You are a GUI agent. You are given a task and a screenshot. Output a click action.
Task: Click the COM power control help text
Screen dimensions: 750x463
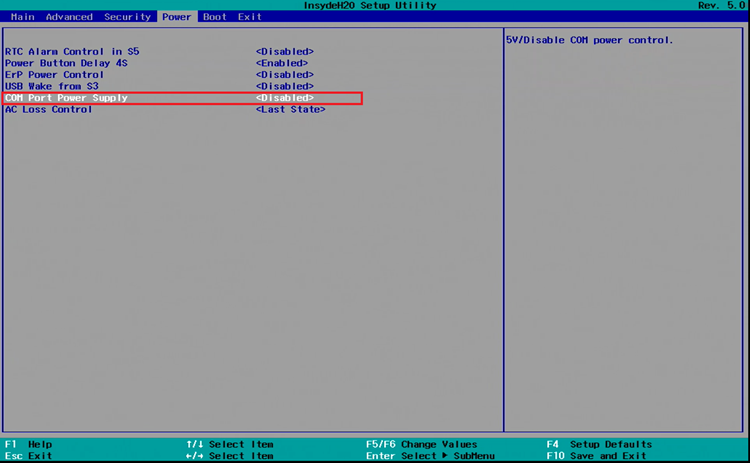coord(589,40)
